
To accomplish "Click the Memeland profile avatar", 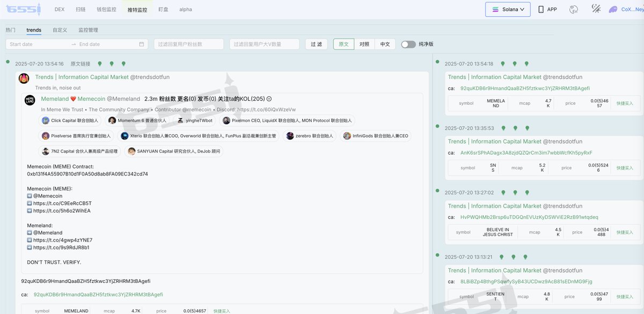I will pyautogui.click(x=30, y=100).
